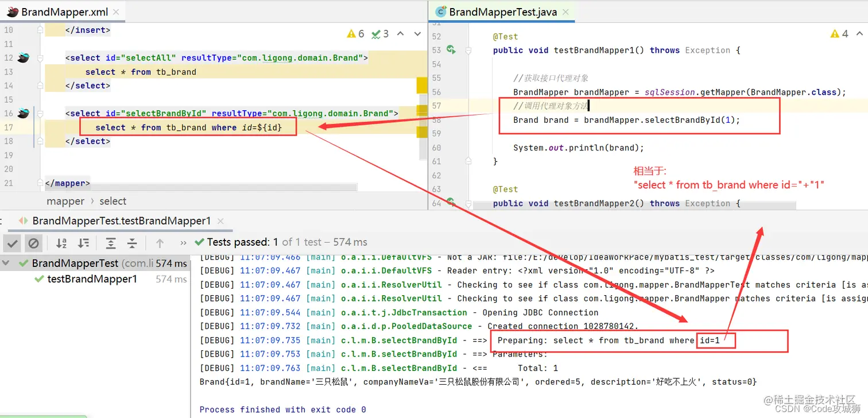Screen dimensions: 868x418
Task: Select testBrandMapper1 in test results tree
Action: (x=92, y=279)
